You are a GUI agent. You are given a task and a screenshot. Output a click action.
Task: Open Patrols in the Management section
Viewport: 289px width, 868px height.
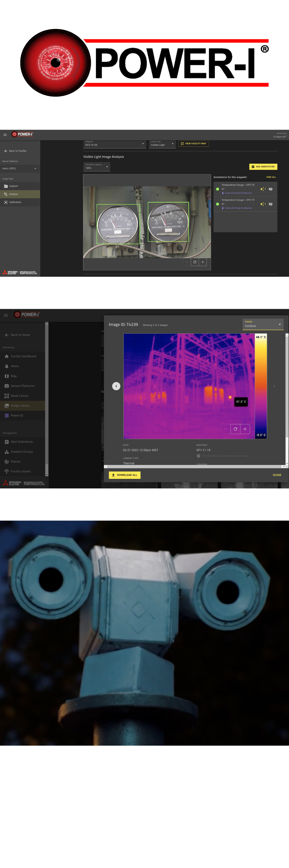[15, 461]
